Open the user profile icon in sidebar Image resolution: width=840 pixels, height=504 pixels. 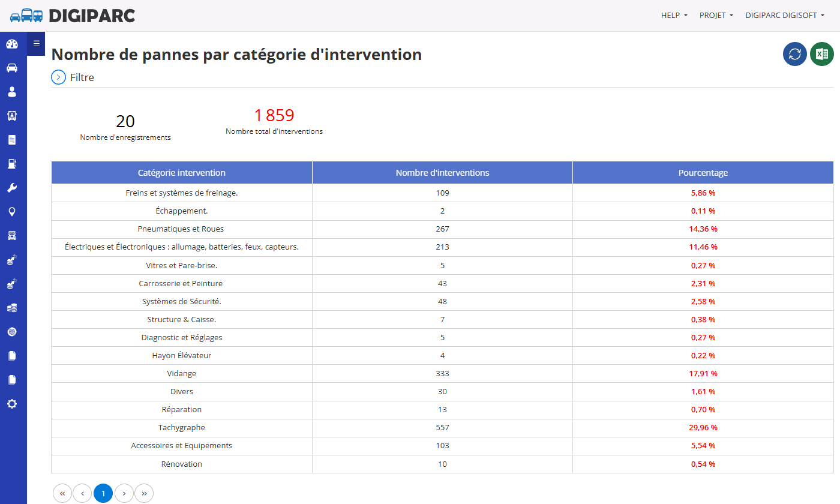pyautogui.click(x=12, y=92)
